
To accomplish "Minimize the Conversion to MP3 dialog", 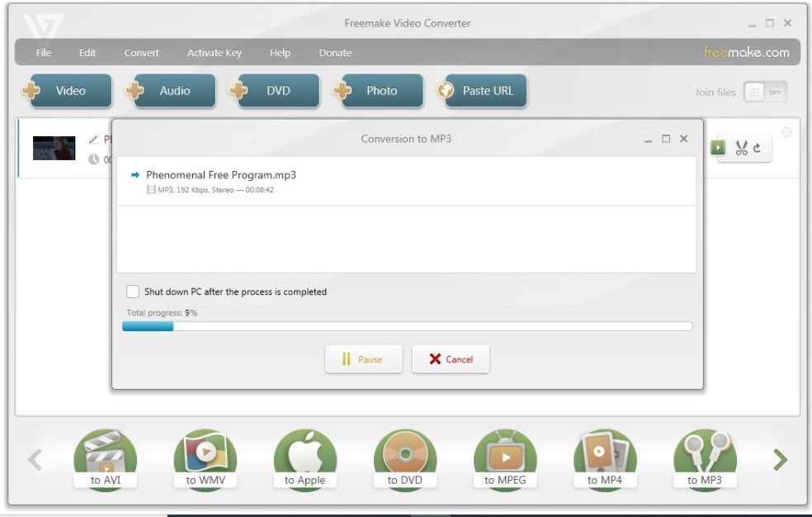I will click(x=649, y=140).
